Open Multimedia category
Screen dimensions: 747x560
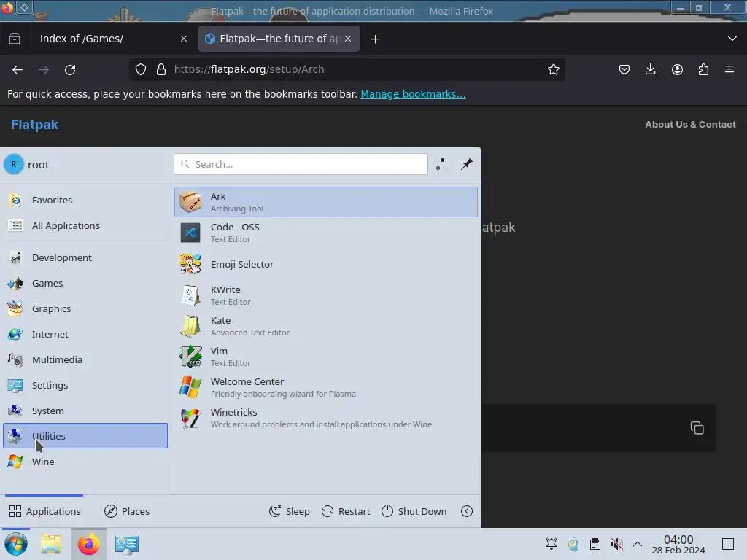pos(85,359)
